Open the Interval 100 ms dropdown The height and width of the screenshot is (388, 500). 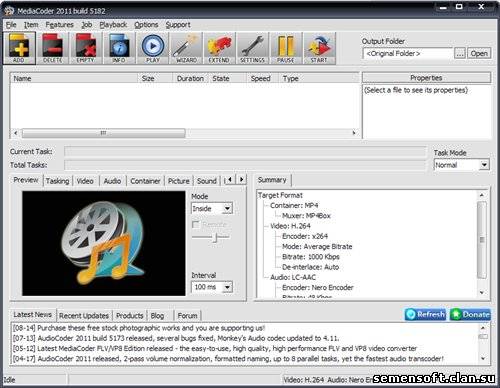tap(227, 287)
